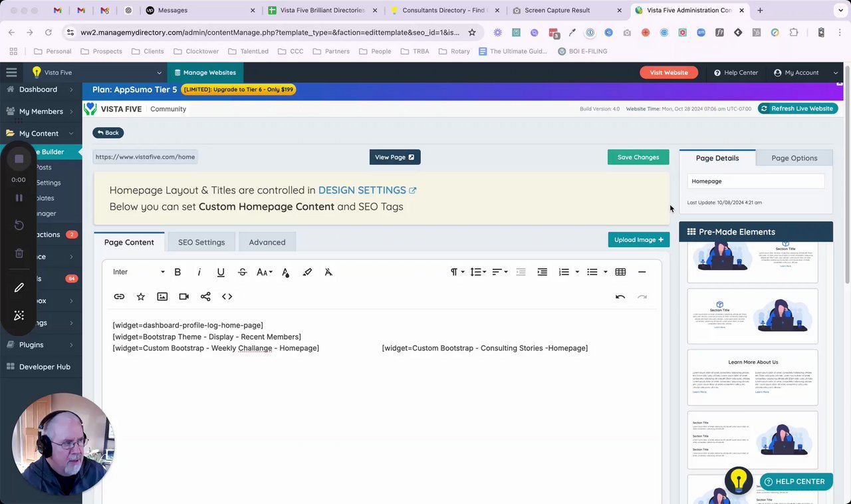
Task: Open the unordered list dropdown arrow
Action: [605, 272]
